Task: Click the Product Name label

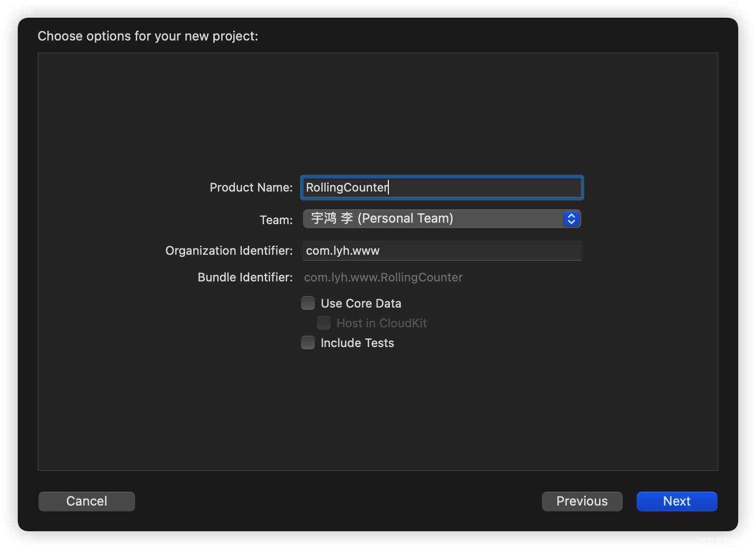Action: coord(251,188)
